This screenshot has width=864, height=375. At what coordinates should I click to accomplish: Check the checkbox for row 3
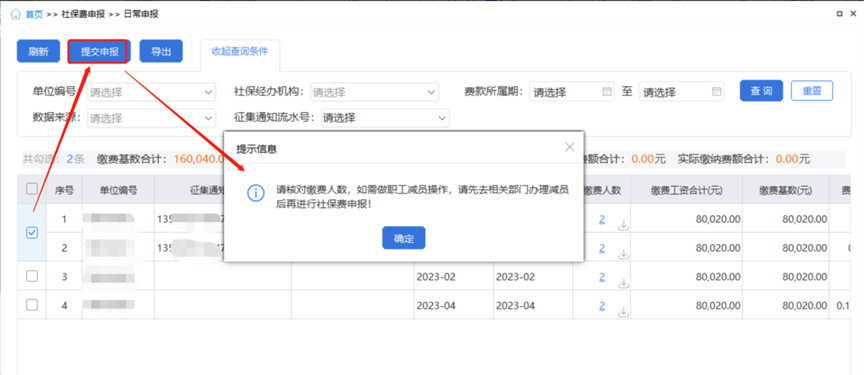[32, 276]
